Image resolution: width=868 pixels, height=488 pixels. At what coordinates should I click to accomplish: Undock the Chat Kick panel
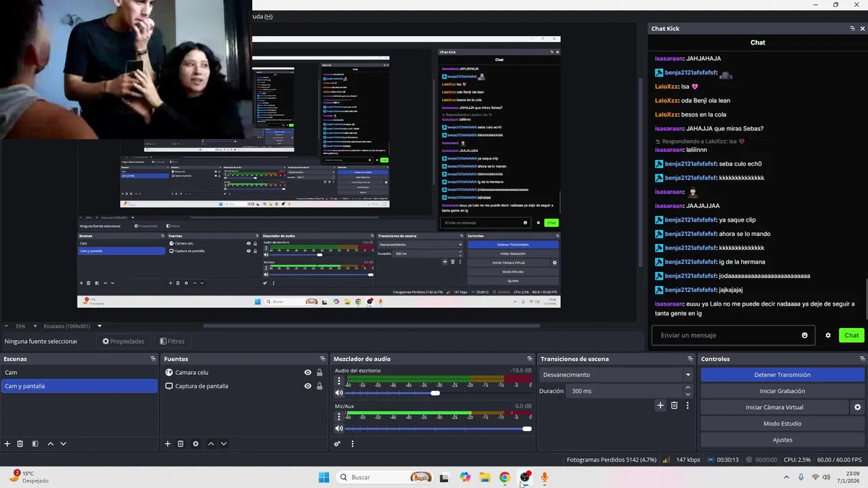click(852, 28)
